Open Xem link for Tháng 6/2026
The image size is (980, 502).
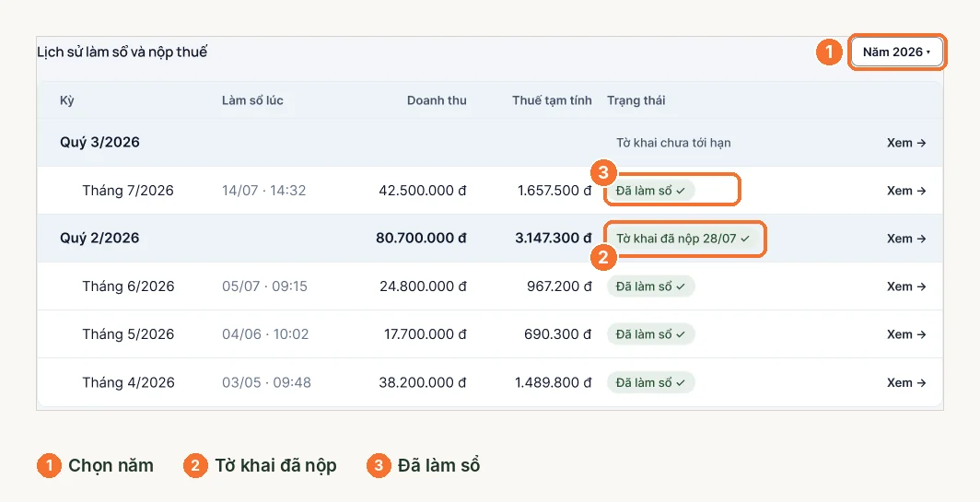[906, 286]
